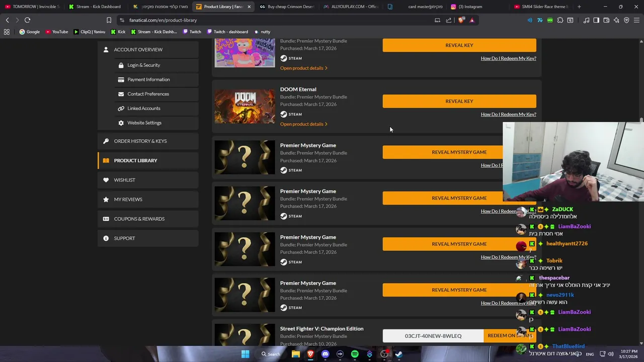This screenshot has width=644, height=362.
Task: Go to Payment Information page
Action: click(x=148, y=79)
